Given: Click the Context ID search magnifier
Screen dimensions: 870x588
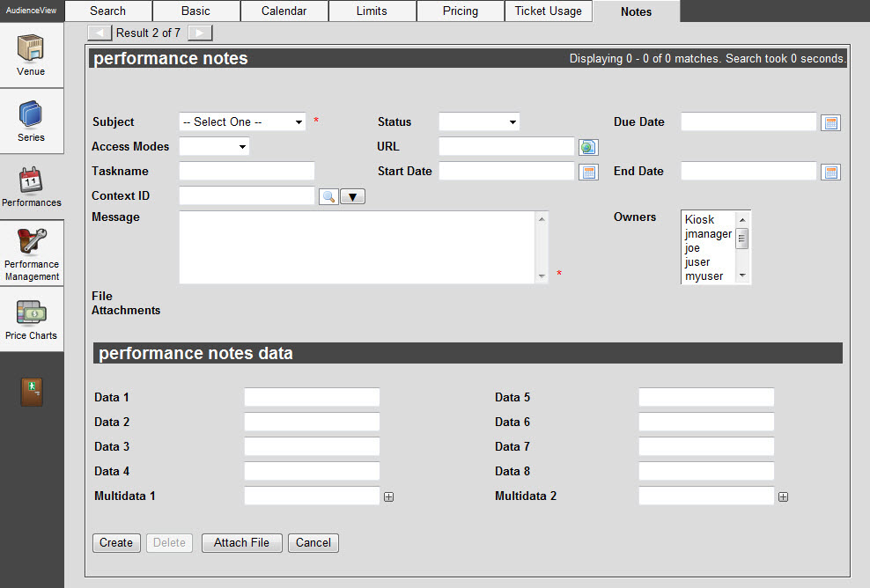Looking at the screenshot, I should click(x=328, y=196).
